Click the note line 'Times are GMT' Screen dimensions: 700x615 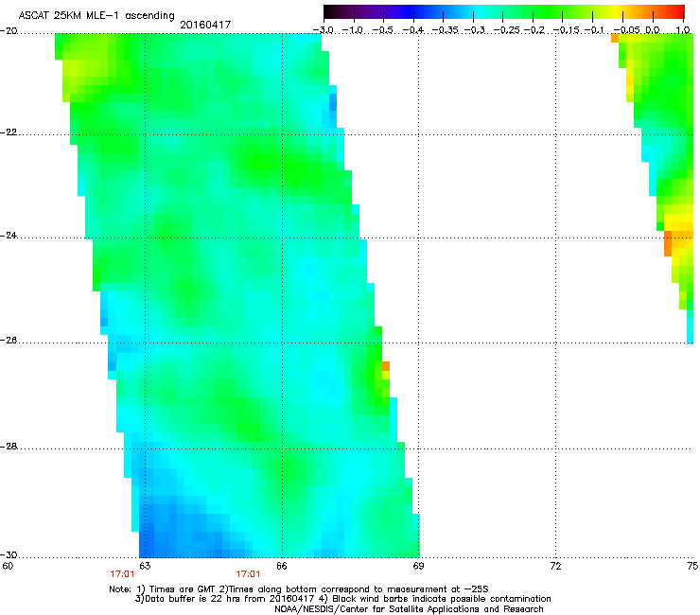click(x=299, y=589)
